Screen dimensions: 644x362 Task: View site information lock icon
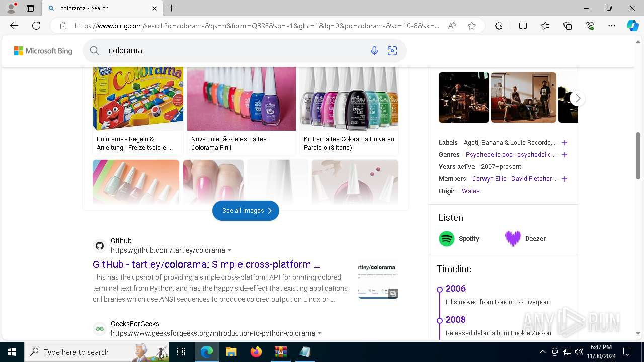pos(63,26)
